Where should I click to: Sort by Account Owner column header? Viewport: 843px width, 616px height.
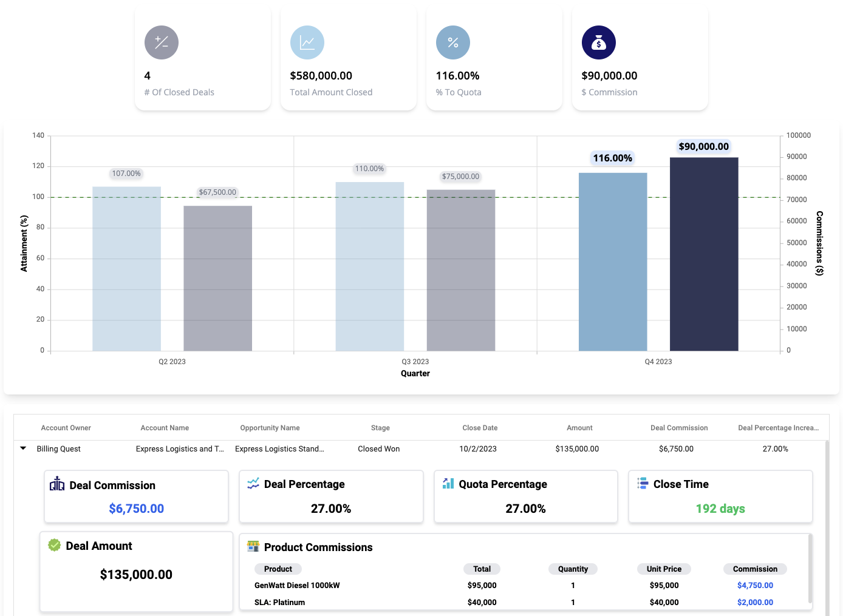click(x=66, y=428)
